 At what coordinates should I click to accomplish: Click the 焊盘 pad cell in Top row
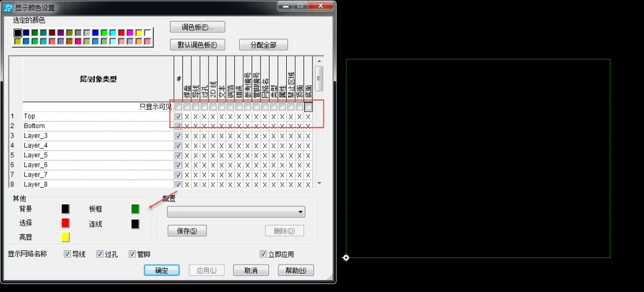(187, 117)
